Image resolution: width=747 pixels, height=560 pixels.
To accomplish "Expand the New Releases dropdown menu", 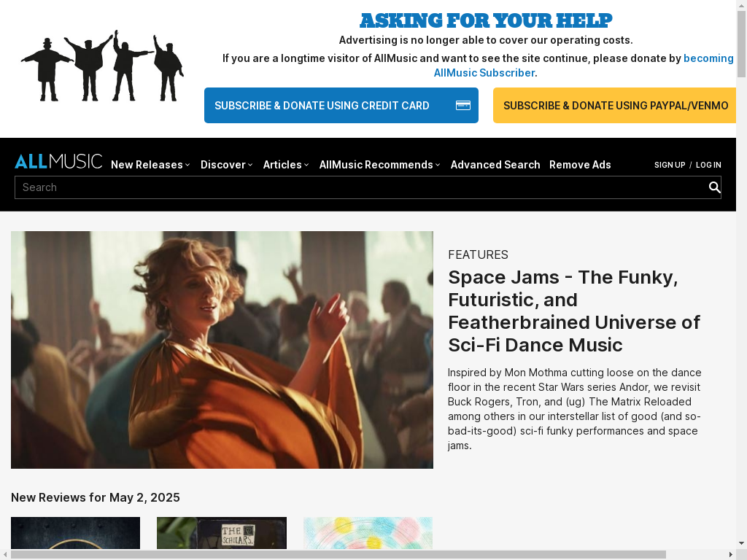I will tap(150, 165).
